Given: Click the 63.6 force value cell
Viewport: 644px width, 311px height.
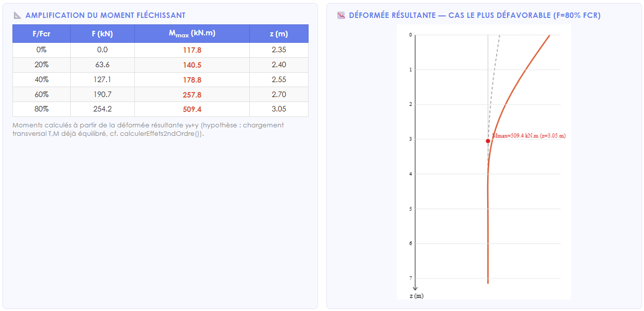Looking at the screenshot, I should point(103,65).
